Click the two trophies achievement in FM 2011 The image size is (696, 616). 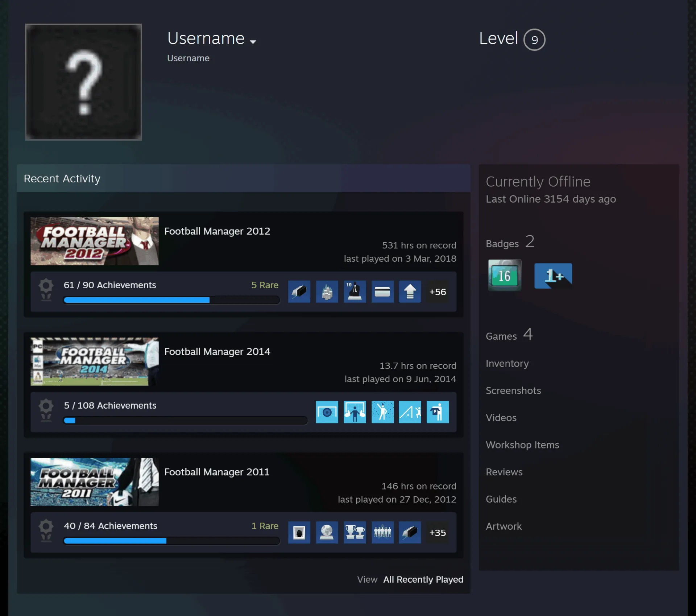355,532
